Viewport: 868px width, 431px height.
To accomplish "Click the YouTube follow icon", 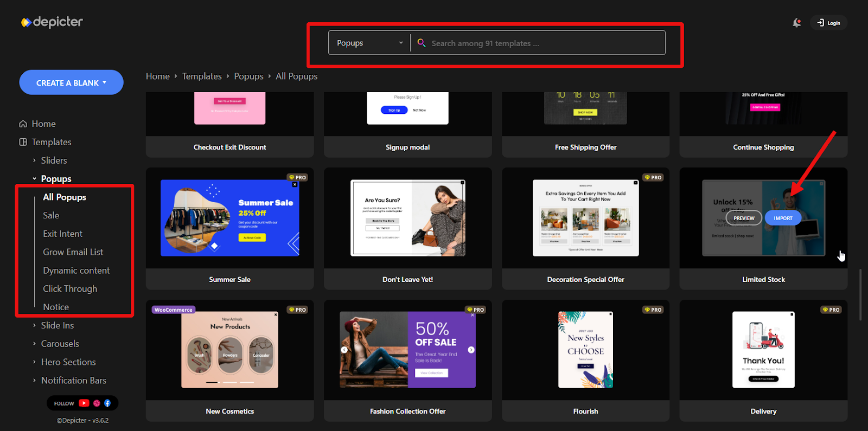I will [84, 403].
